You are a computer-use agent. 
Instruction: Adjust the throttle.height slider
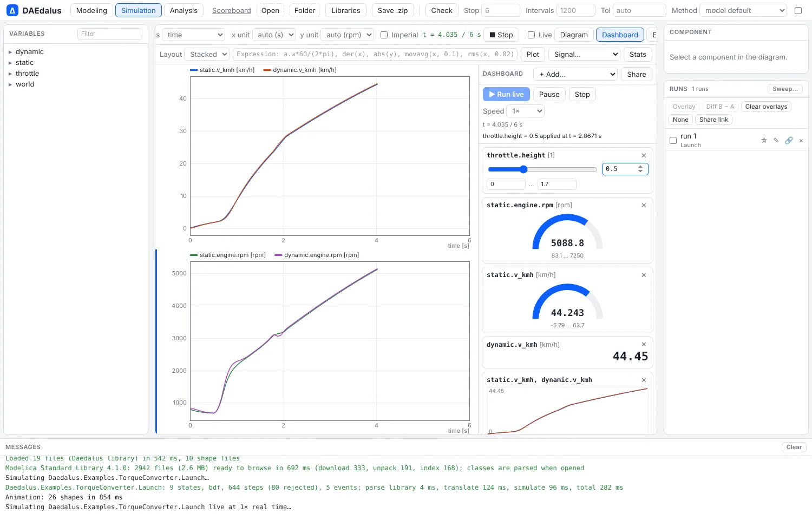[x=542, y=169]
